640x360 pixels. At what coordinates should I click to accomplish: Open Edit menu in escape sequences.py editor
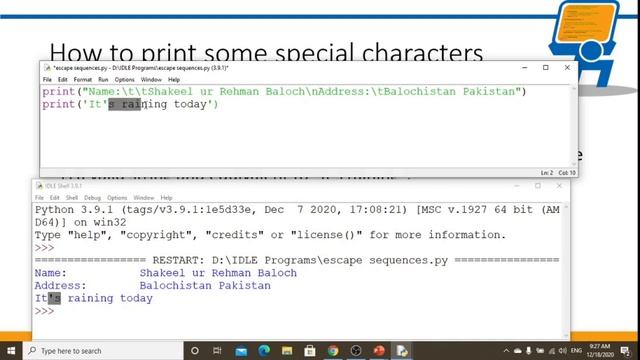62,80
